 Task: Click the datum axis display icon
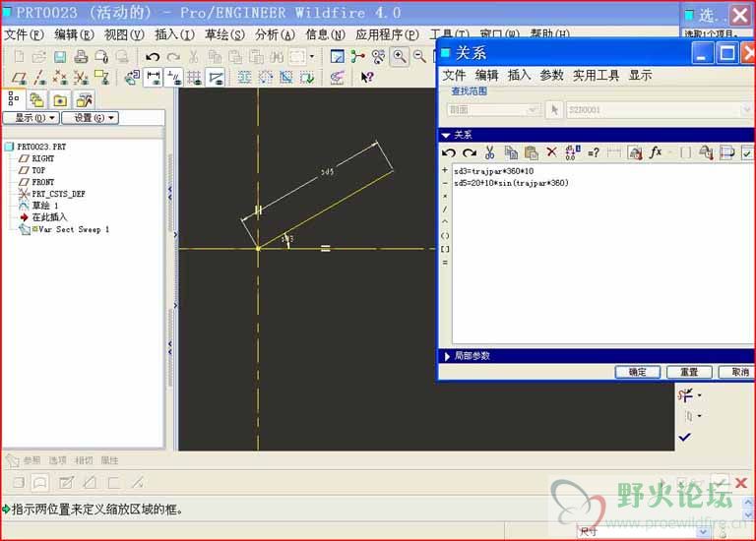(39, 77)
